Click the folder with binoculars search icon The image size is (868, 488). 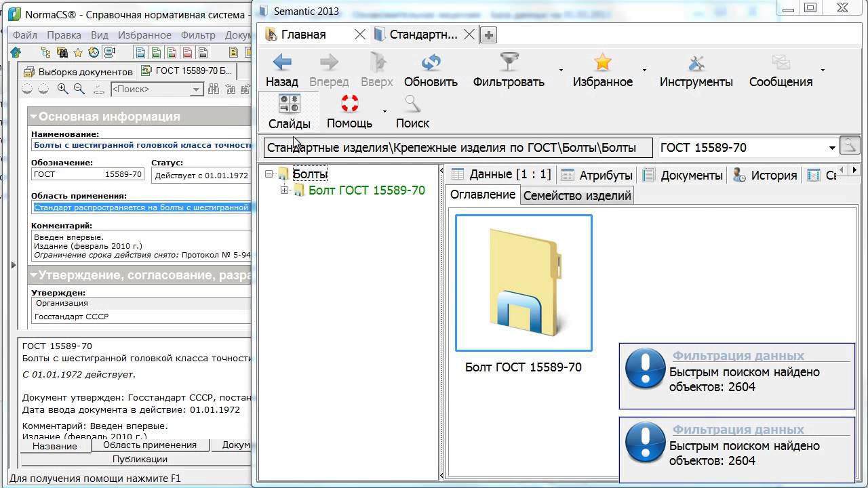point(62,52)
